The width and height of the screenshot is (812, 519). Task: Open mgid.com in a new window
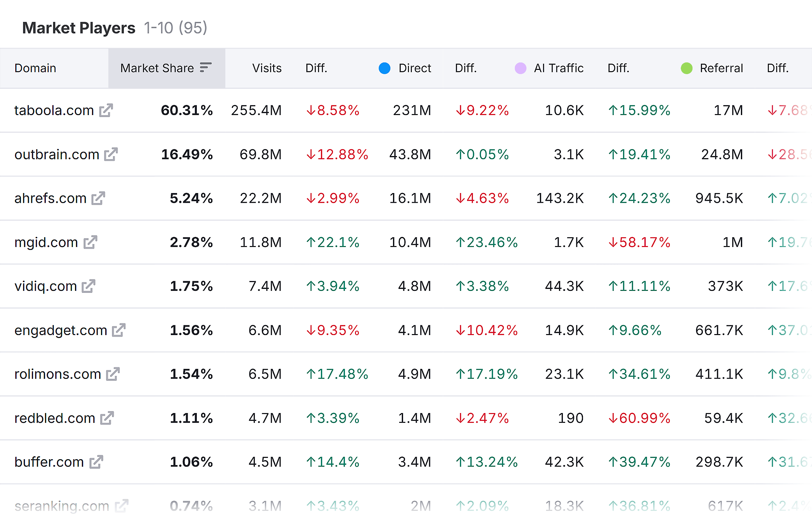pos(90,242)
